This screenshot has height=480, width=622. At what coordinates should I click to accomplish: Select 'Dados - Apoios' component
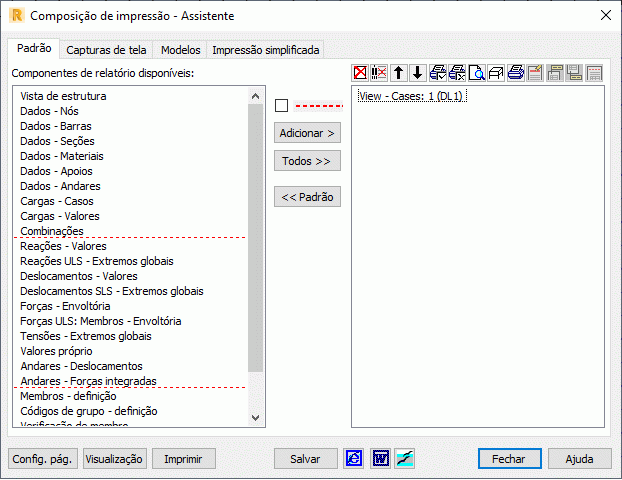56,171
